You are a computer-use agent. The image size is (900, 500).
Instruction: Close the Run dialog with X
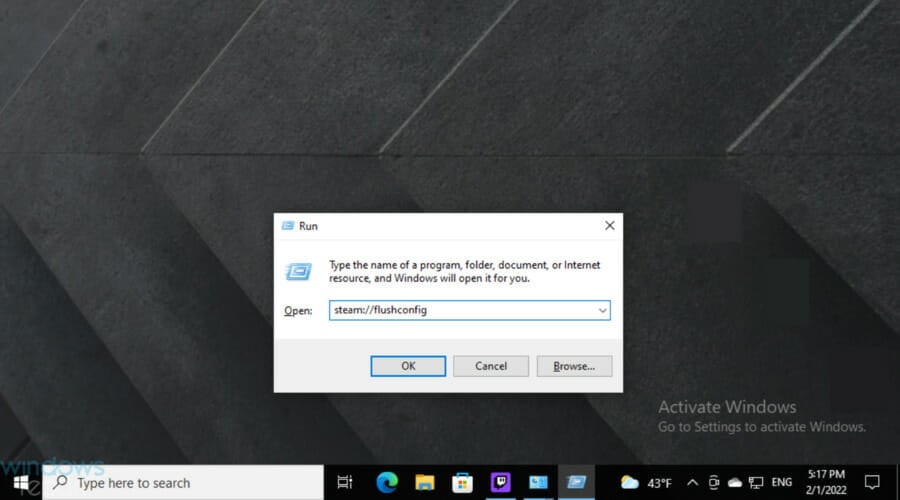[x=610, y=226]
